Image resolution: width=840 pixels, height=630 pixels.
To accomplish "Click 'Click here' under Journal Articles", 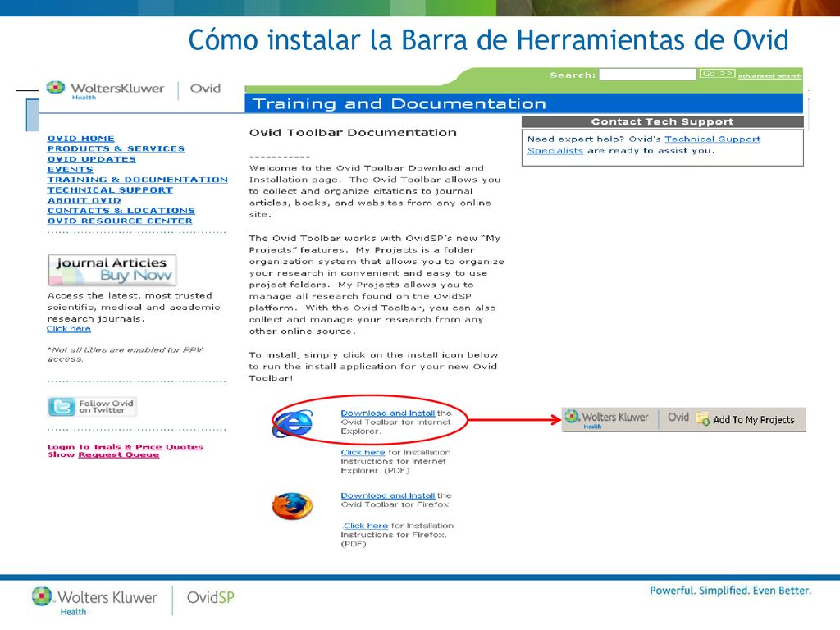I will pos(69,329).
